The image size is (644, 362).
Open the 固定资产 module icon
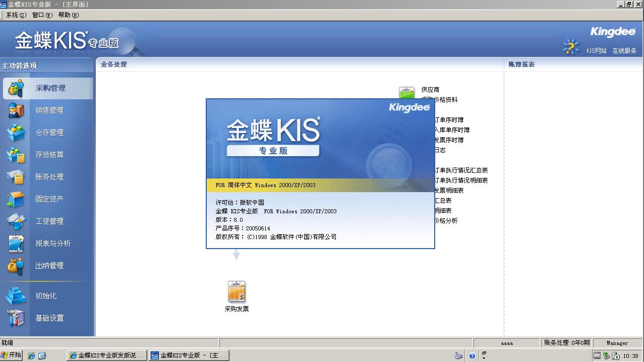[16, 199]
